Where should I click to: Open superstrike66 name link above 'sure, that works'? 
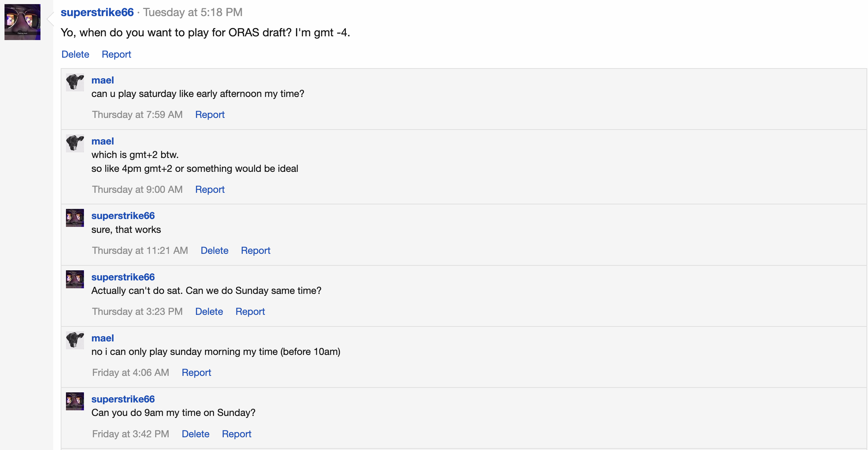pyautogui.click(x=123, y=216)
